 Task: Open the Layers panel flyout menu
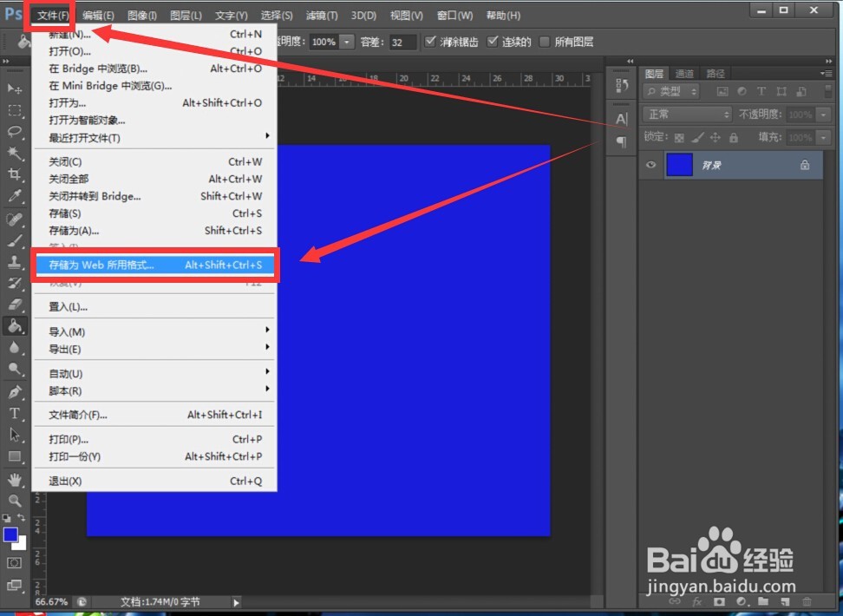(826, 73)
